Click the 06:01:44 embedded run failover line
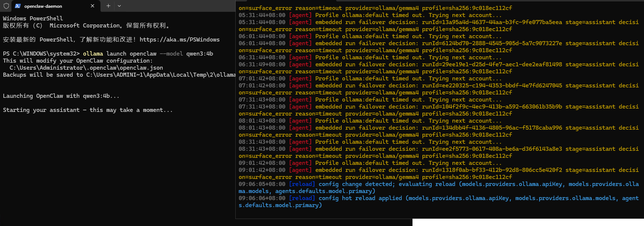The width and height of the screenshot is (644, 226). [x=439, y=43]
